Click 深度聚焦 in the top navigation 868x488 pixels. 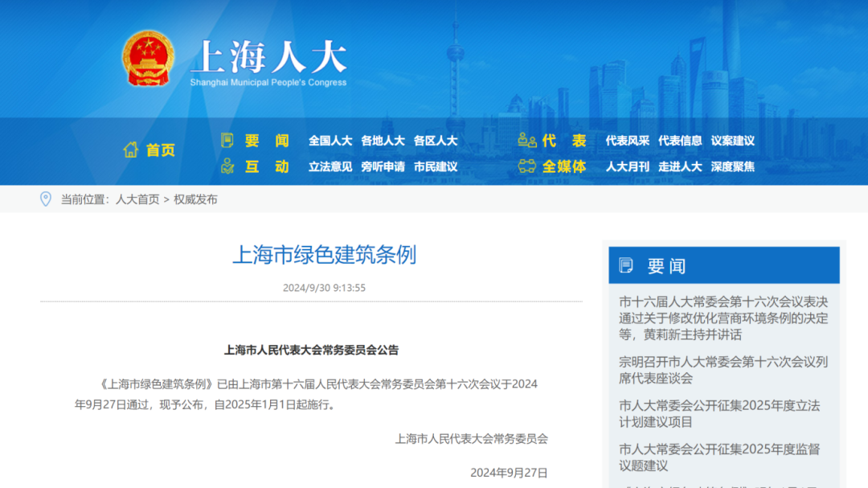732,167
